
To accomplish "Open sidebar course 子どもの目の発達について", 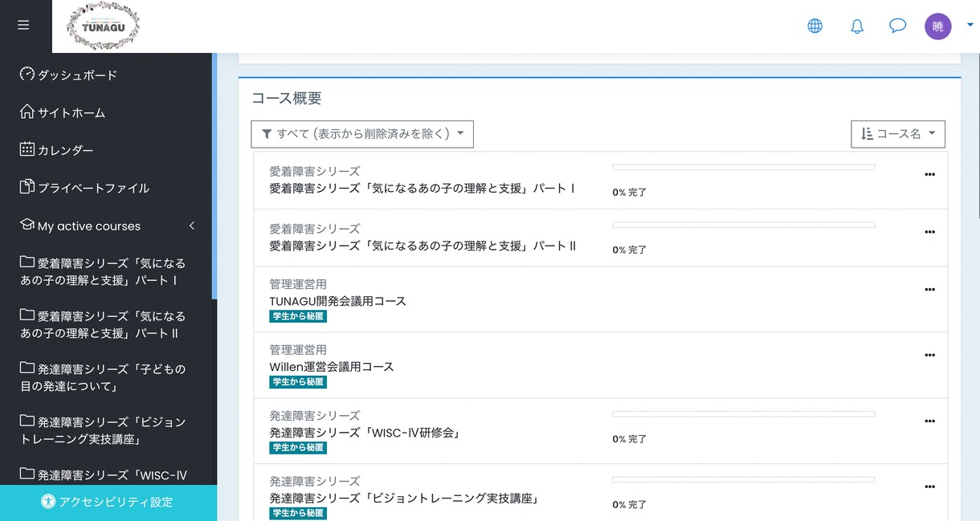I will pyautogui.click(x=103, y=377).
